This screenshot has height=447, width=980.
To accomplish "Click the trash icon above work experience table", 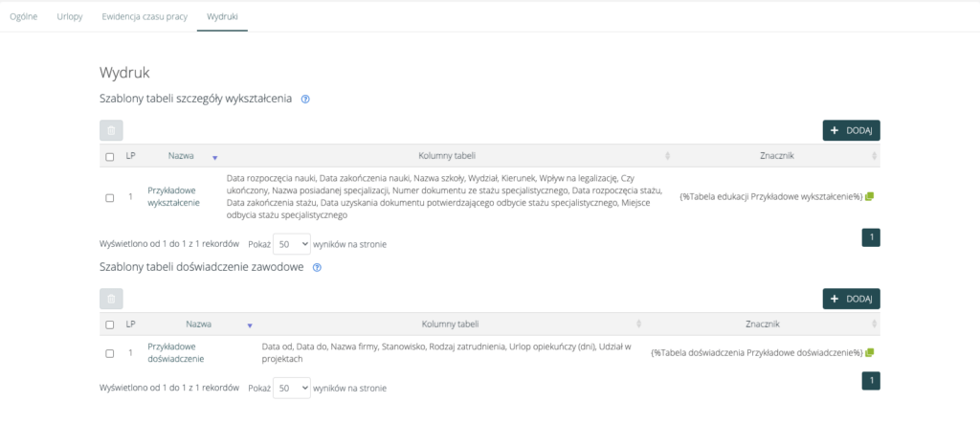I will coord(111,299).
